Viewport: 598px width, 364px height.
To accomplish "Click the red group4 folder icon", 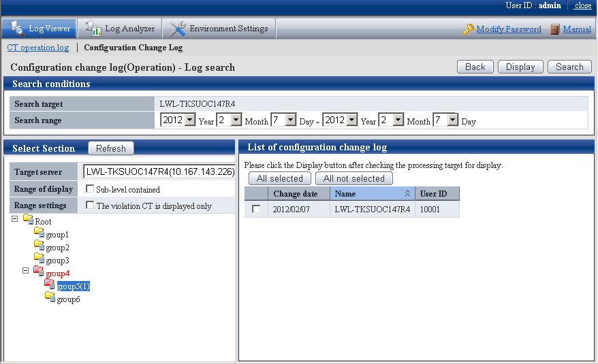I will 39,271.
